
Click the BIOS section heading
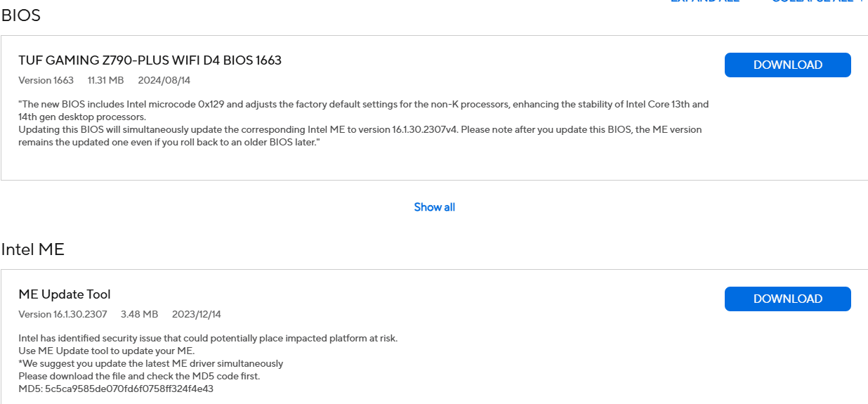(21, 15)
